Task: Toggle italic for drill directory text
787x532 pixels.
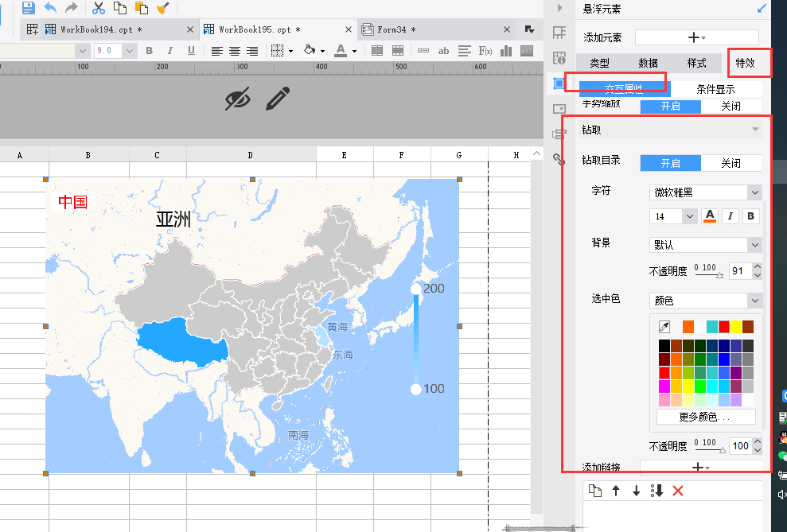Action: point(731,216)
